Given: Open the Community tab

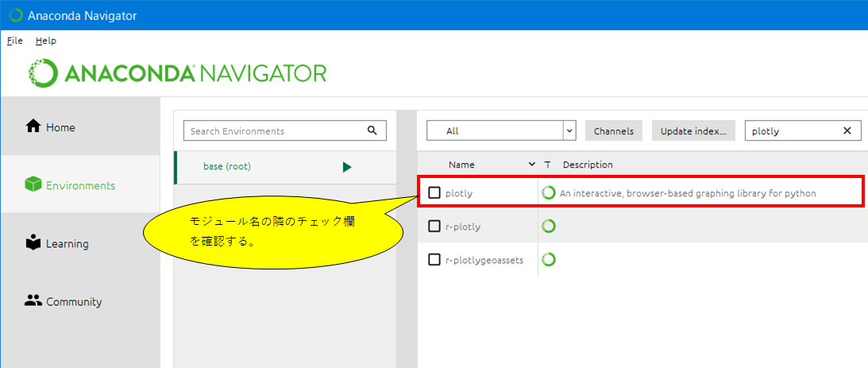Looking at the screenshot, I should 81,301.
